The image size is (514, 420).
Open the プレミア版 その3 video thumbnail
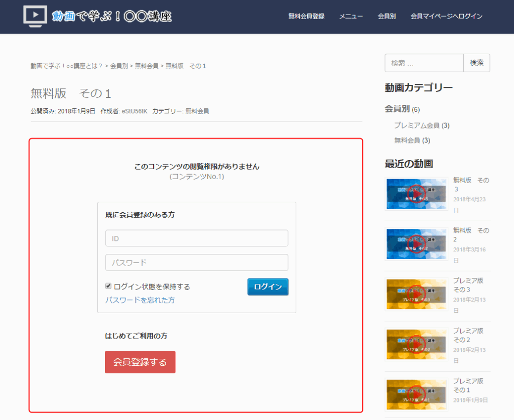pos(416,294)
